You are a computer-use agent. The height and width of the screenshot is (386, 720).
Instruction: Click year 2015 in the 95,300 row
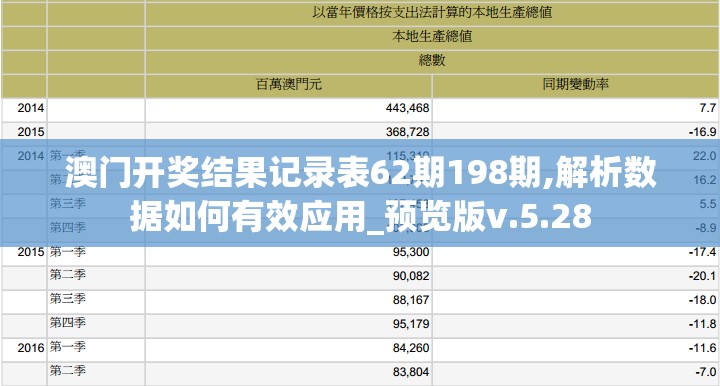pyautogui.click(x=31, y=252)
